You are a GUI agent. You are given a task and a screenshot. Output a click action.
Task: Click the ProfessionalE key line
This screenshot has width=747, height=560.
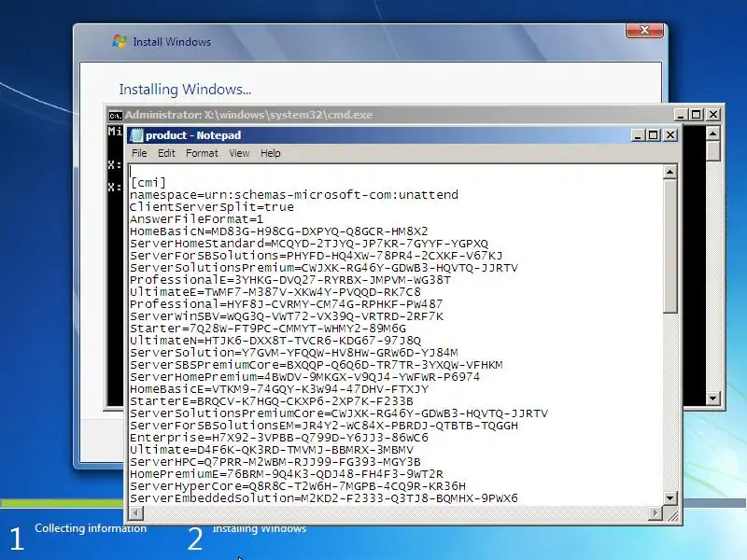pyautogui.click(x=290, y=280)
